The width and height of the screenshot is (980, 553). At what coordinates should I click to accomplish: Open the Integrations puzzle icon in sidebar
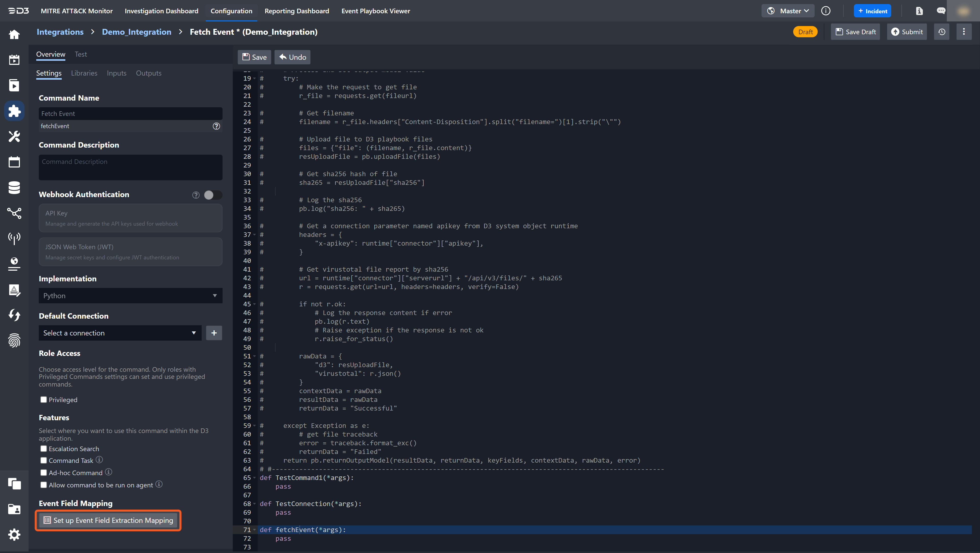pyautogui.click(x=14, y=111)
